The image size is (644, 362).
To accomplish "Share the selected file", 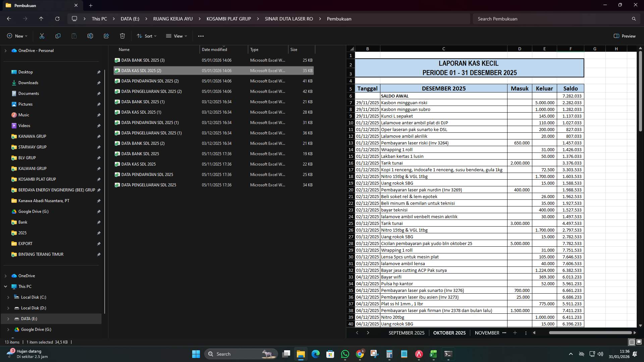I will click(x=106, y=36).
